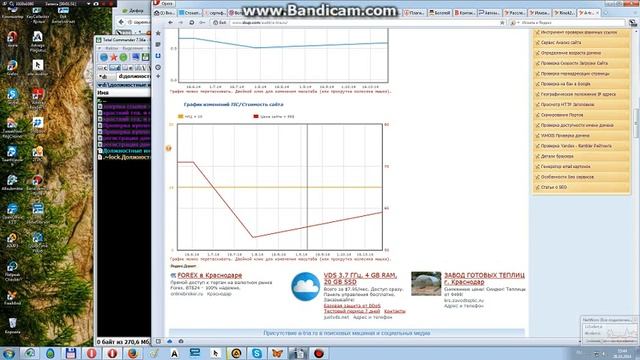
Task: Click the Opera status bar panel toggle icon
Action: [158, 341]
